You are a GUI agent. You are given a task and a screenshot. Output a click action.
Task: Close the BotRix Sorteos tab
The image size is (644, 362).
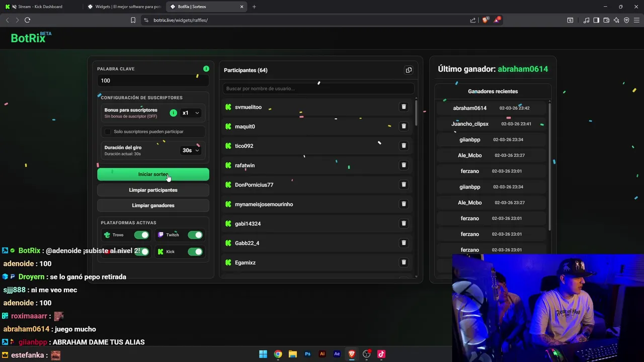(242, 7)
